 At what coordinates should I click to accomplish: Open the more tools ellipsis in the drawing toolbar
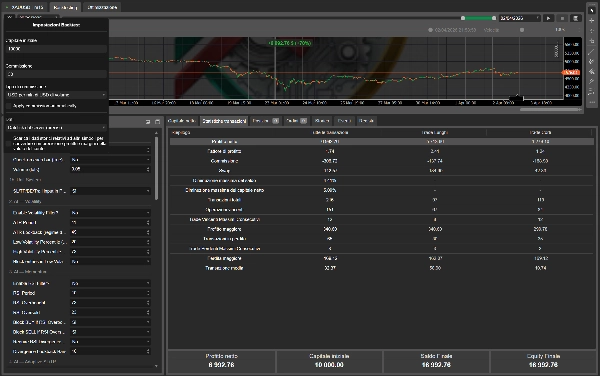click(x=592, y=102)
